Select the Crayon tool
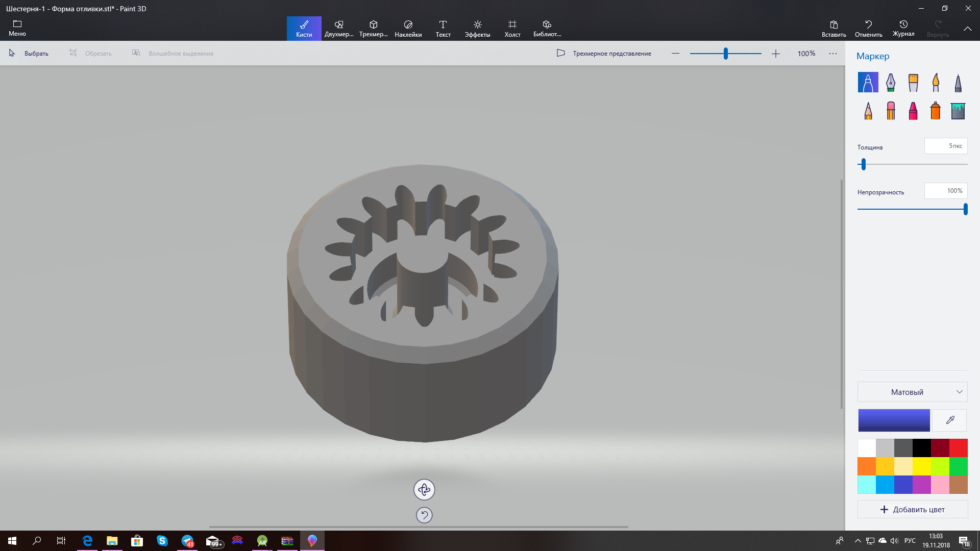 pos(913,111)
